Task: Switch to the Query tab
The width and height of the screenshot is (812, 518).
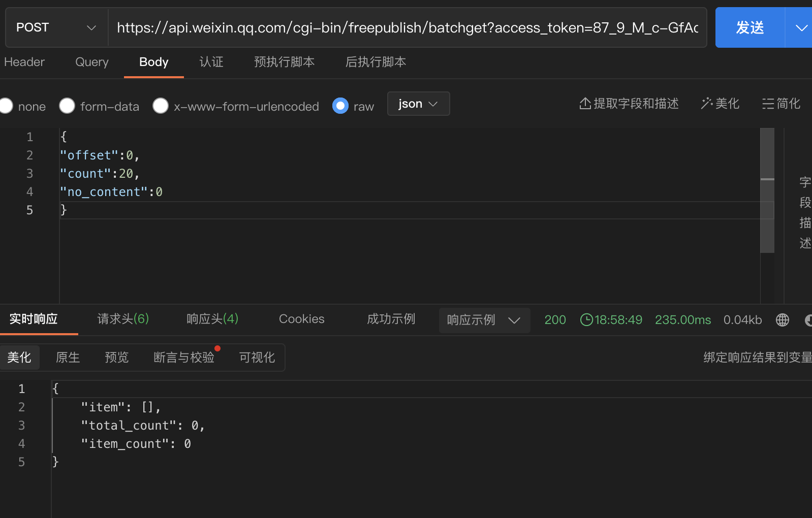Action: click(92, 62)
